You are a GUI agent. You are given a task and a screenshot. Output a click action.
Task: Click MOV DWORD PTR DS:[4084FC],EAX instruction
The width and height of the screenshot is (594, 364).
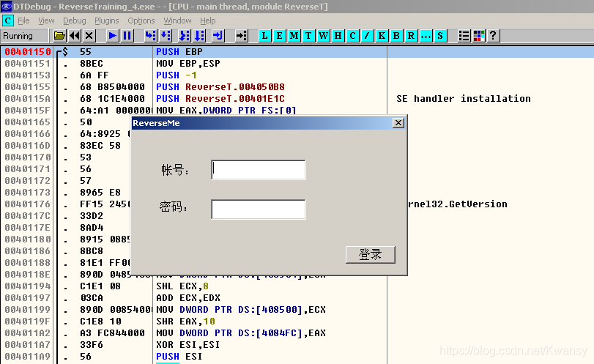point(240,333)
